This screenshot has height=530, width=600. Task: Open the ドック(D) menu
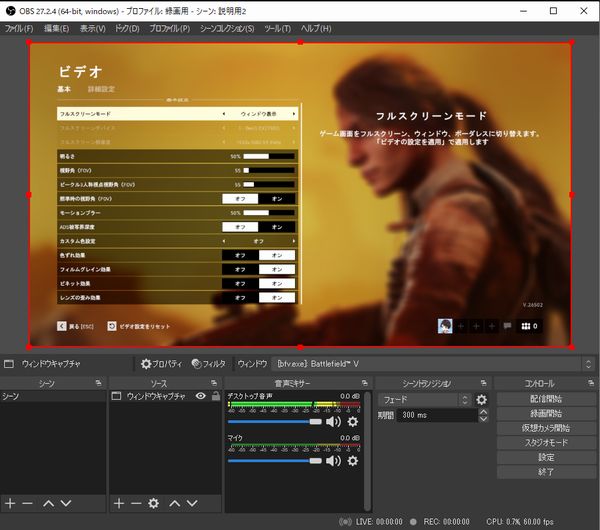127,29
